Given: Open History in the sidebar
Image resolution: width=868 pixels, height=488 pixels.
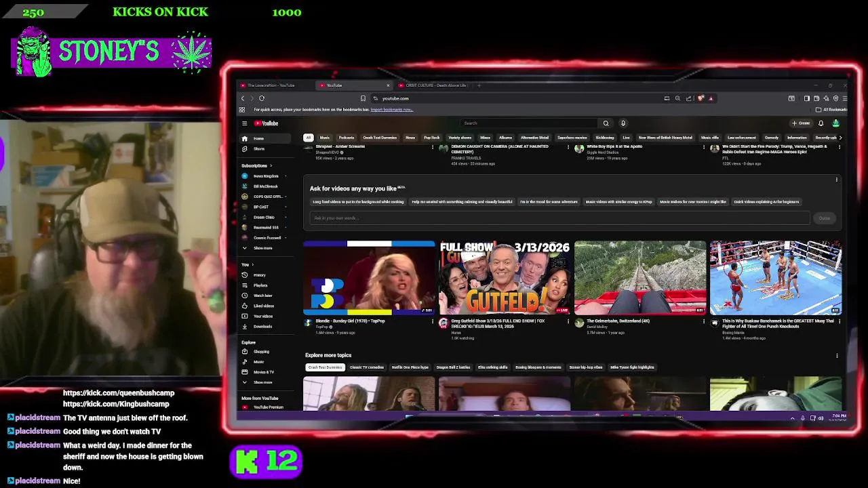Looking at the screenshot, I should click(x=264, y=275).
